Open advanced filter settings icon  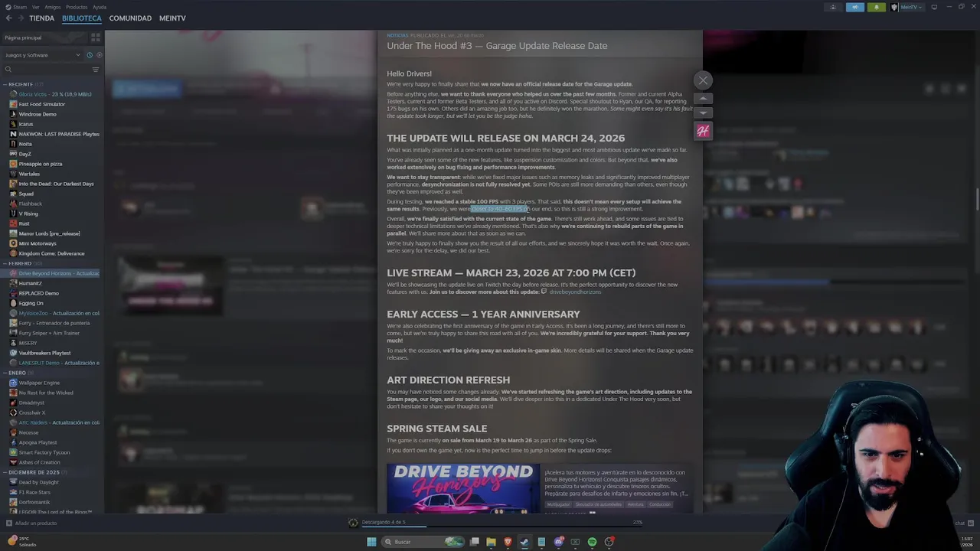pos(96,70)
